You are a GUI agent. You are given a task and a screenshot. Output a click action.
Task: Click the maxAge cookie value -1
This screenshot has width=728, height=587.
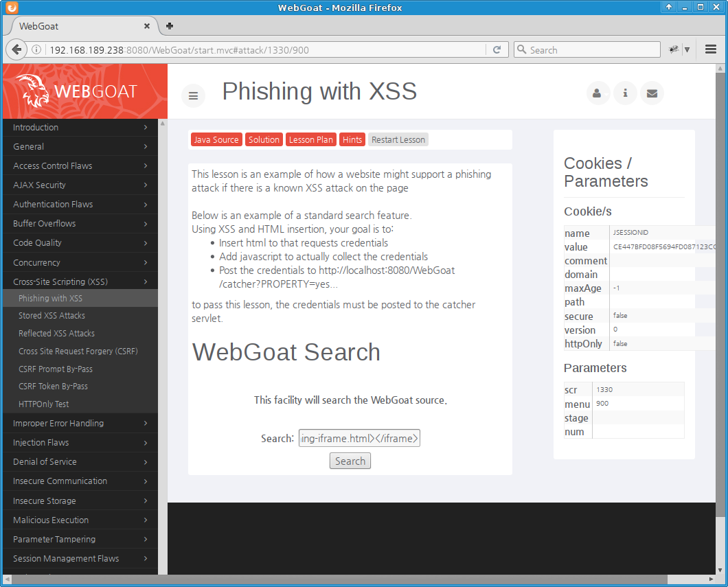[616, 288]
